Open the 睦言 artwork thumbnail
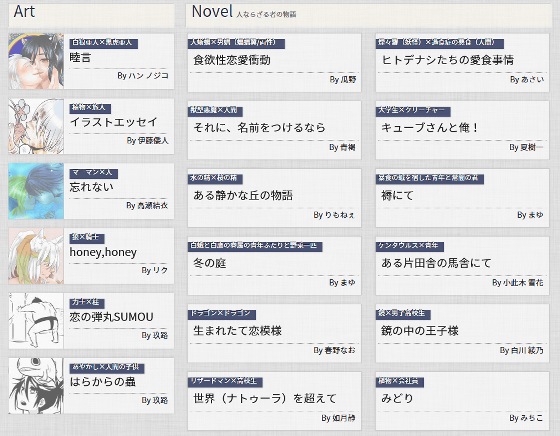This screenshot has height=436, width=560. click(x=36, y=61)
